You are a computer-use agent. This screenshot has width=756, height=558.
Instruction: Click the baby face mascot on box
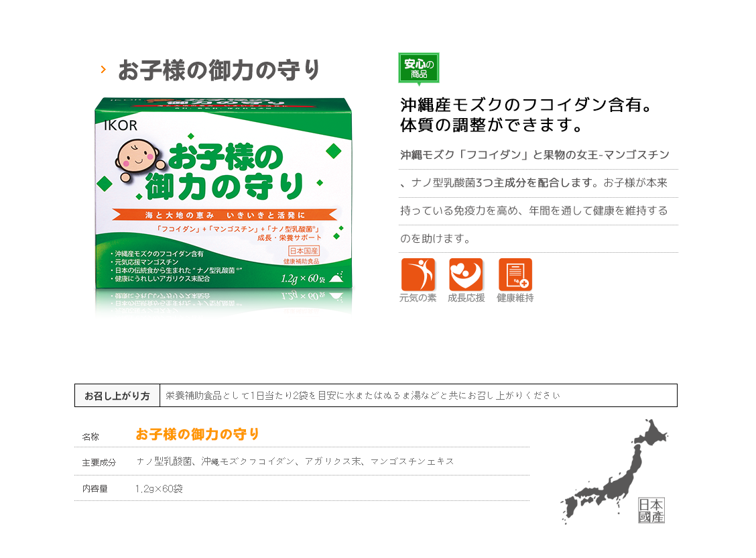pyautogui.click(x=137, y=159)
